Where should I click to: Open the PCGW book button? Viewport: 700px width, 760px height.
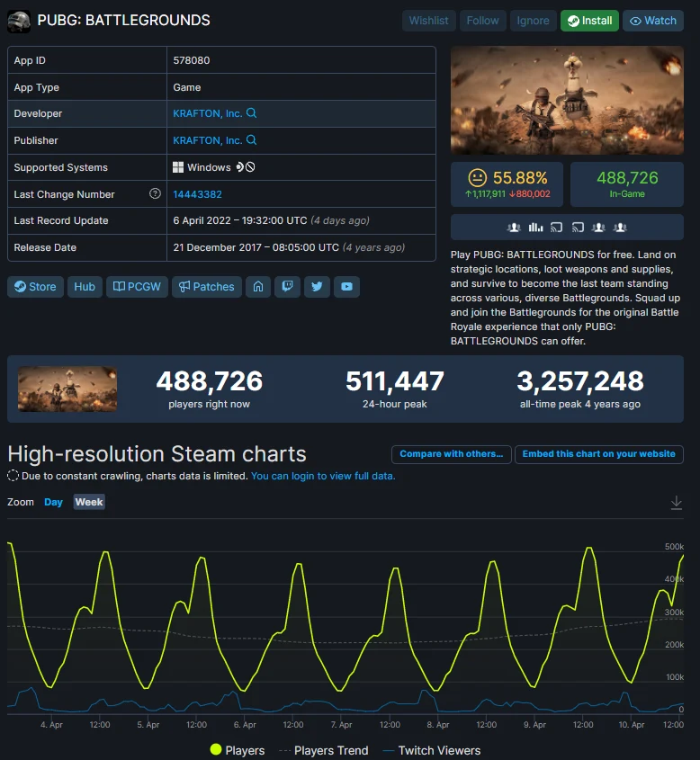(x=137, y=286)
